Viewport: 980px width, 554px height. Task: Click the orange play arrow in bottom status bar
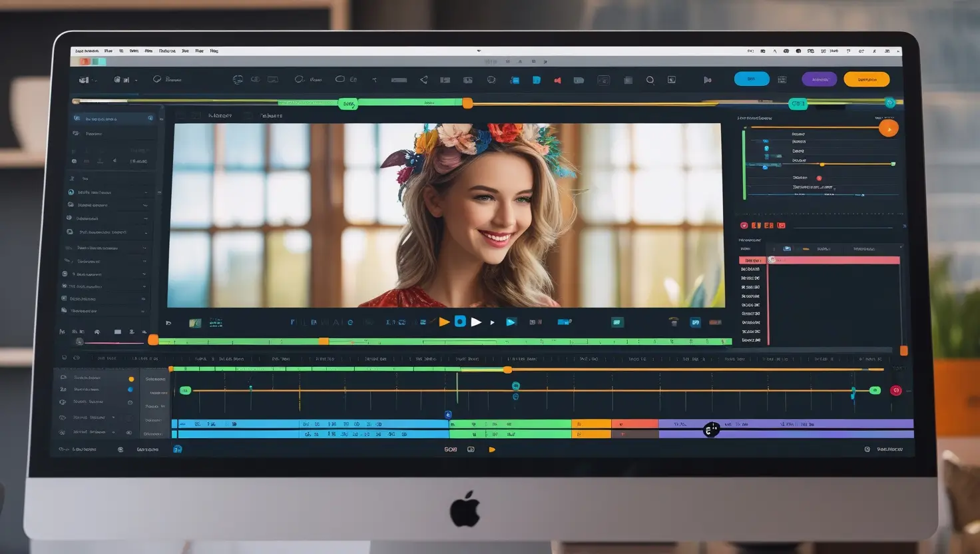(492, 449)
